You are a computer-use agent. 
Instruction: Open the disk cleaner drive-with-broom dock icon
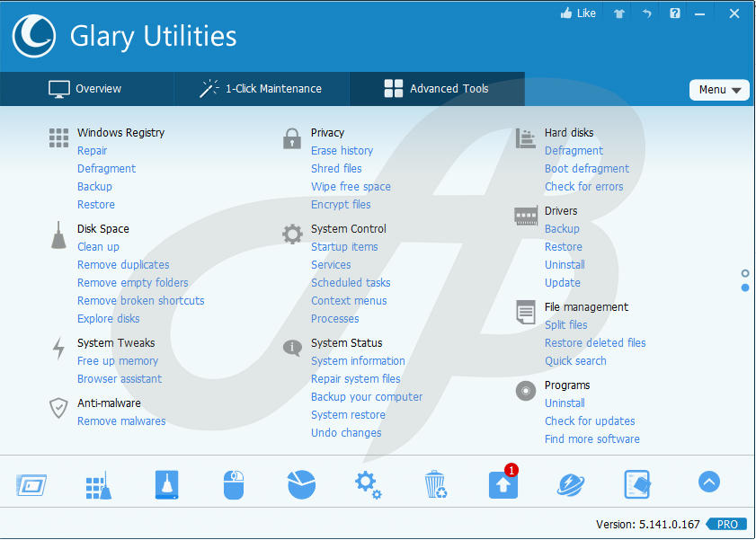click(x=167, y=484)
